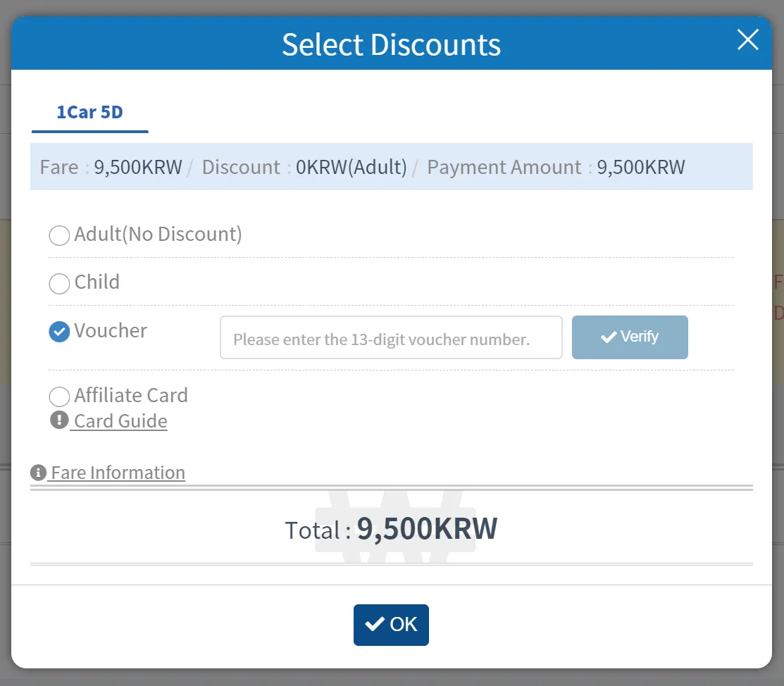
Task: Pick the Affiliate Card radio button
Action: (x=59, y=397)
